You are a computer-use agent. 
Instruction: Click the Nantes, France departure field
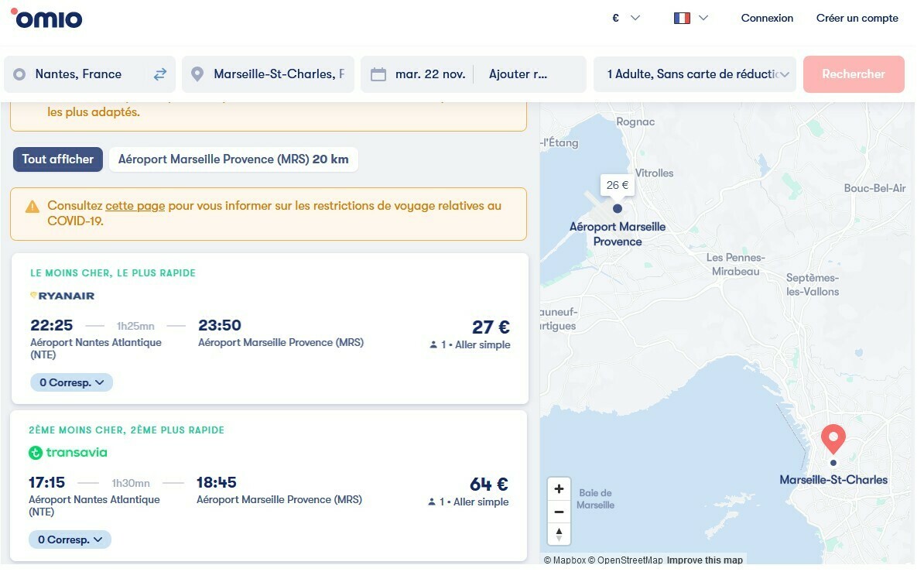(78, 74)
